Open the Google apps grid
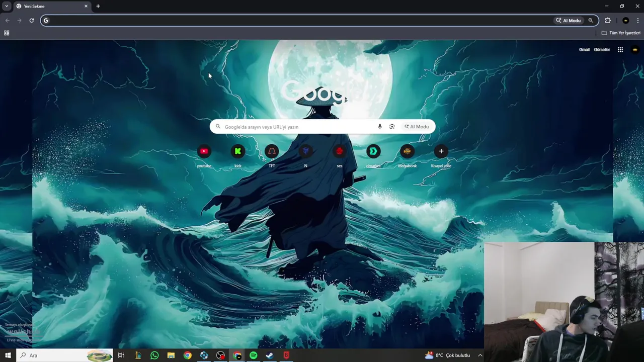 620,50
